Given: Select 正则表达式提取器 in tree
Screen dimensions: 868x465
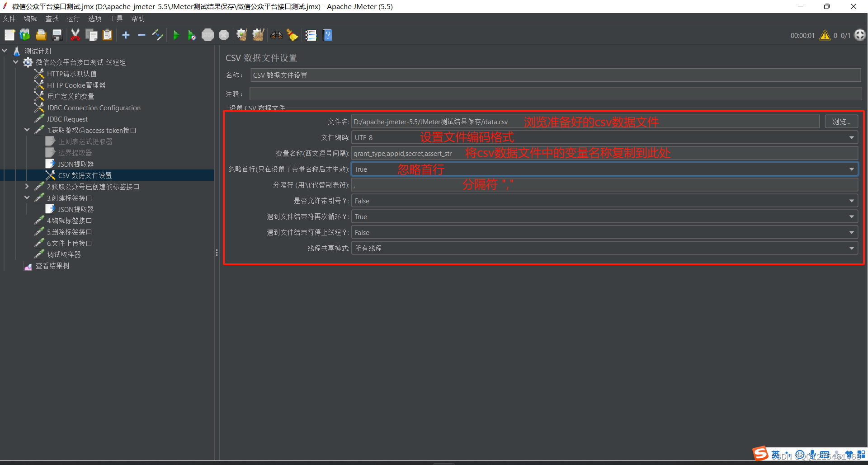Looking at the screenshot, I should tap(85, 141).
